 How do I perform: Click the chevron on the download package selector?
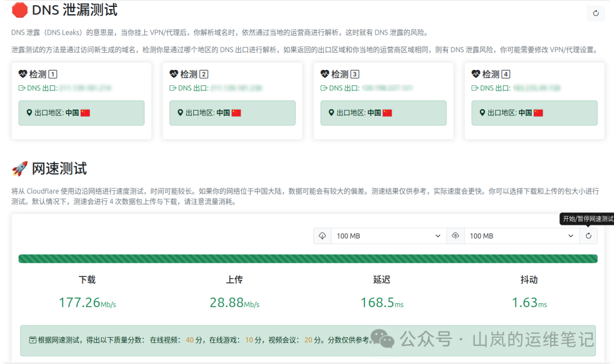tap(437, 236)
